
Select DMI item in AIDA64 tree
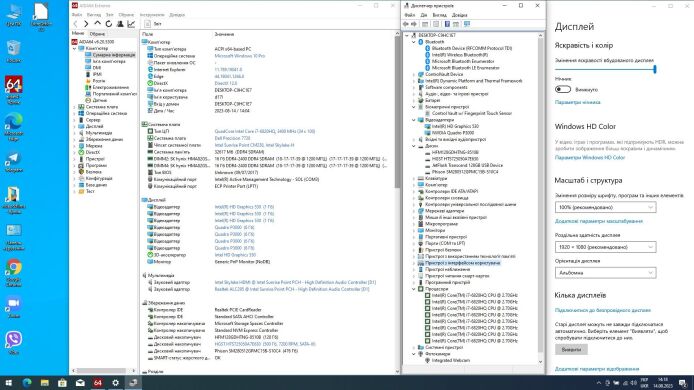(x=97, y=68)
